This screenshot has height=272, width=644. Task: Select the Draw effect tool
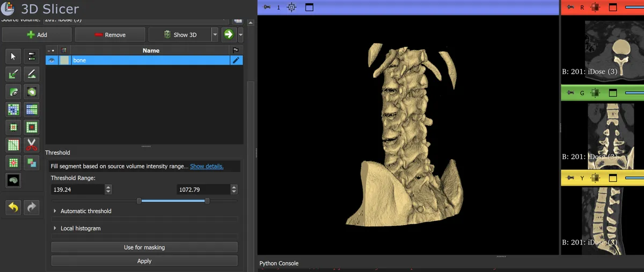32,74
